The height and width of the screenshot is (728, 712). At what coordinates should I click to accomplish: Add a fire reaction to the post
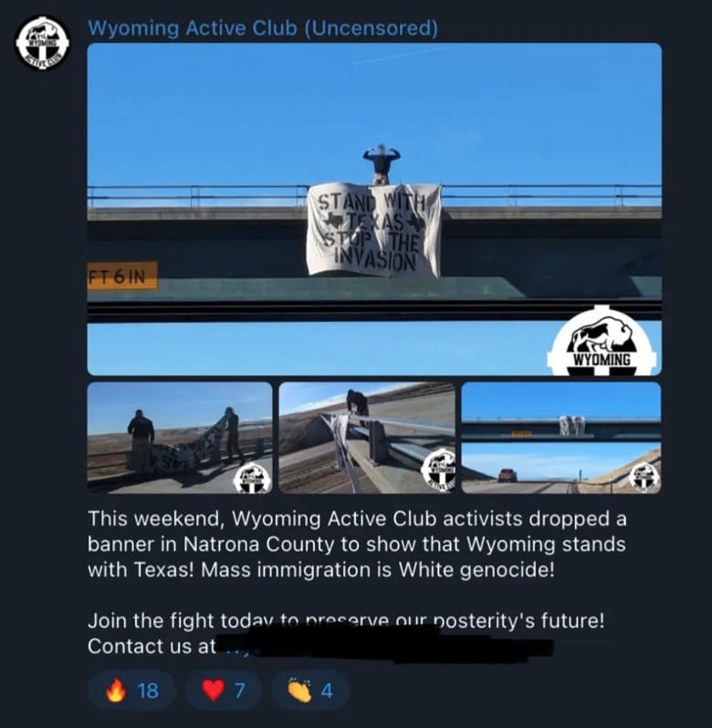(x=131, y=691)
